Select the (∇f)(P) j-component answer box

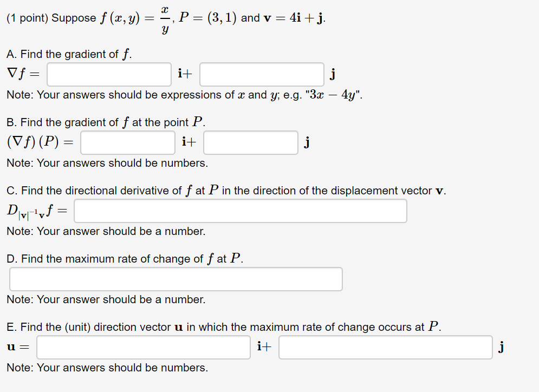(250, 142)
